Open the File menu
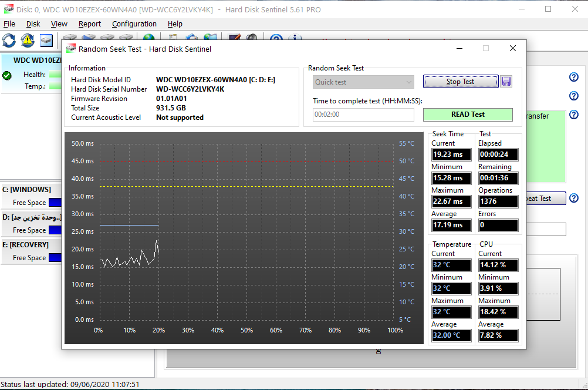Viewport: 588px width, 390px height. [9, 24]
